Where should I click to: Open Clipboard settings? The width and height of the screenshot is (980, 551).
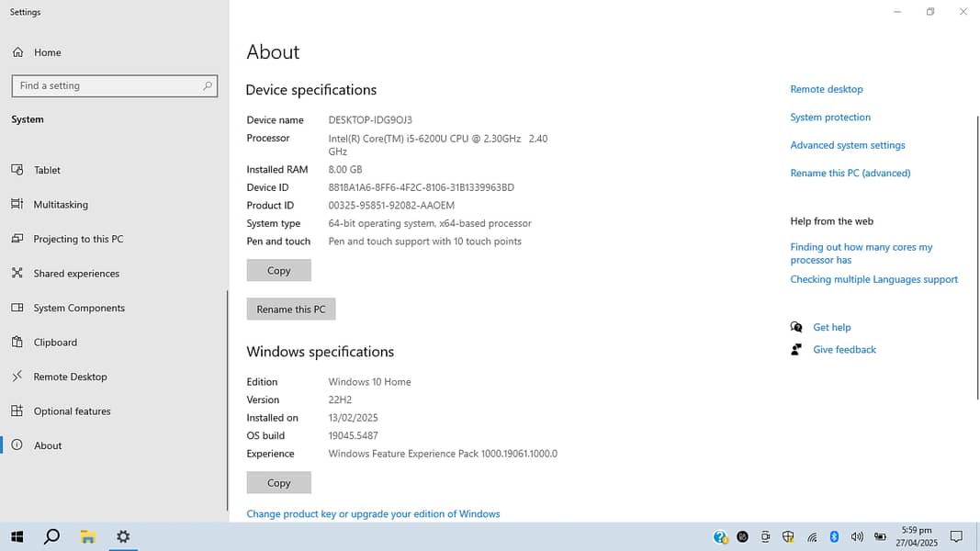point(44,342)
